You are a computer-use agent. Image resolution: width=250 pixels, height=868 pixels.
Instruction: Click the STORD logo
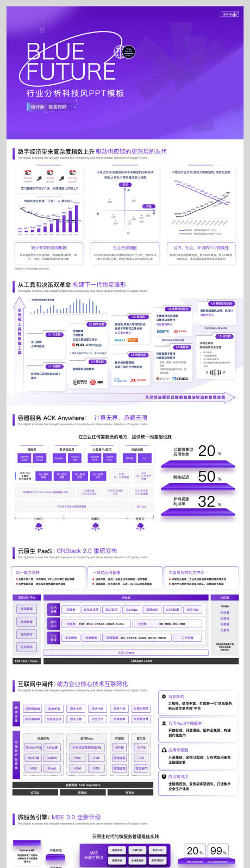click(x=181, y=379)
